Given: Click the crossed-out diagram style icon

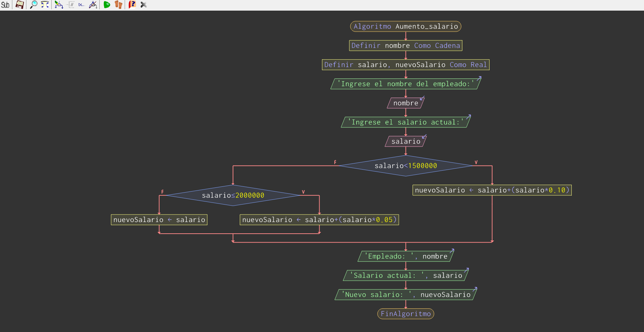Looking at the screenshot, I should point(93,5).
